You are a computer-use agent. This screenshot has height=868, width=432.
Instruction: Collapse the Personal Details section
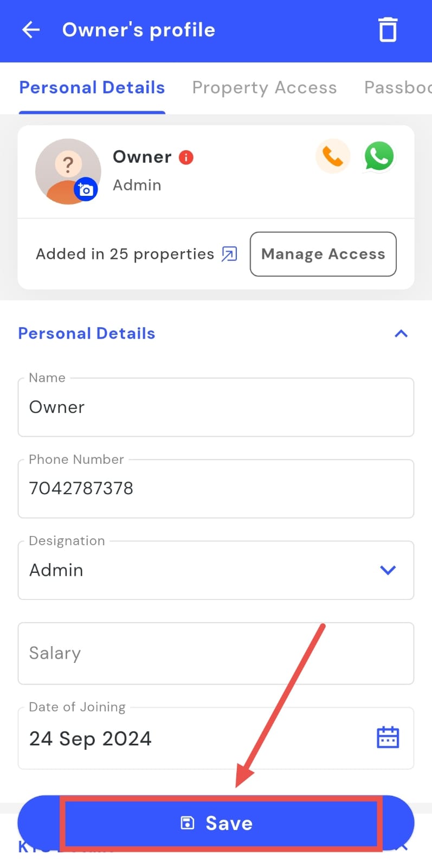(401, 334)
